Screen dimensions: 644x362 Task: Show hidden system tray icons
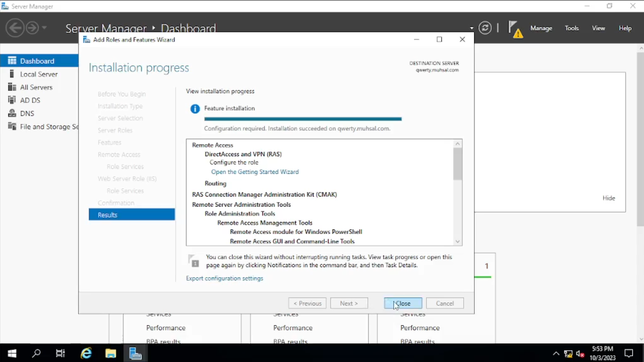556,354
